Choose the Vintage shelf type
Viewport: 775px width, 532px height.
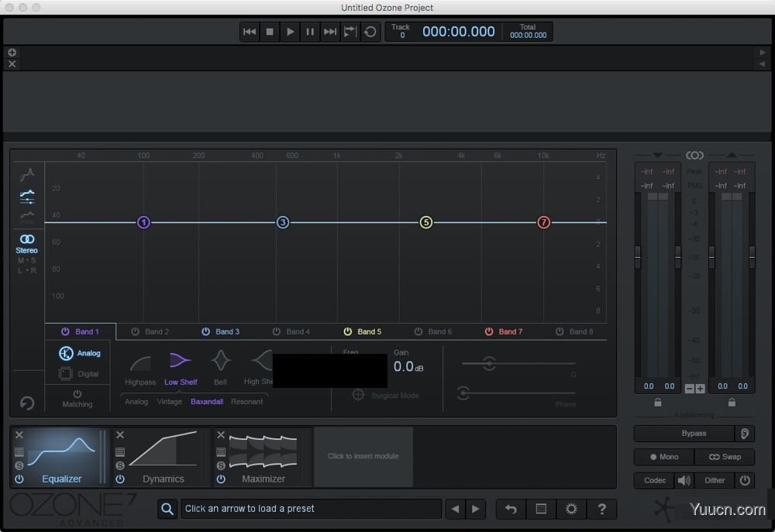170,402
